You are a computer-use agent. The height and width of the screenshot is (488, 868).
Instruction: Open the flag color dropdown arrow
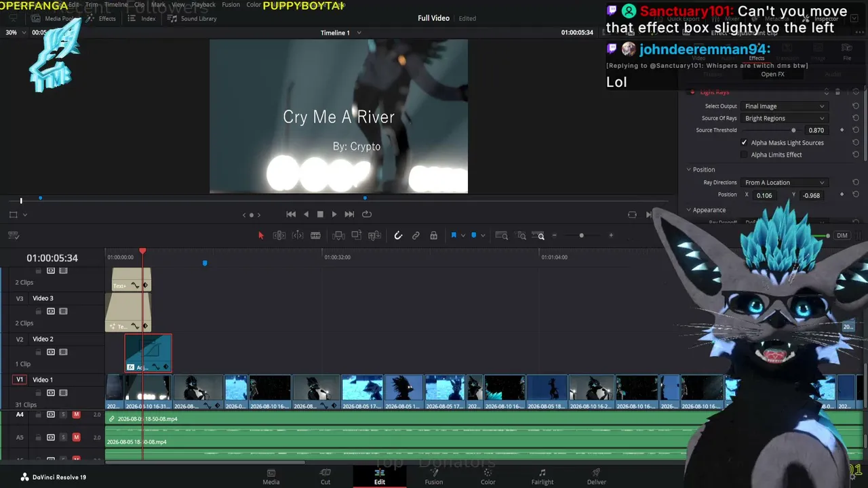(463, 235)
